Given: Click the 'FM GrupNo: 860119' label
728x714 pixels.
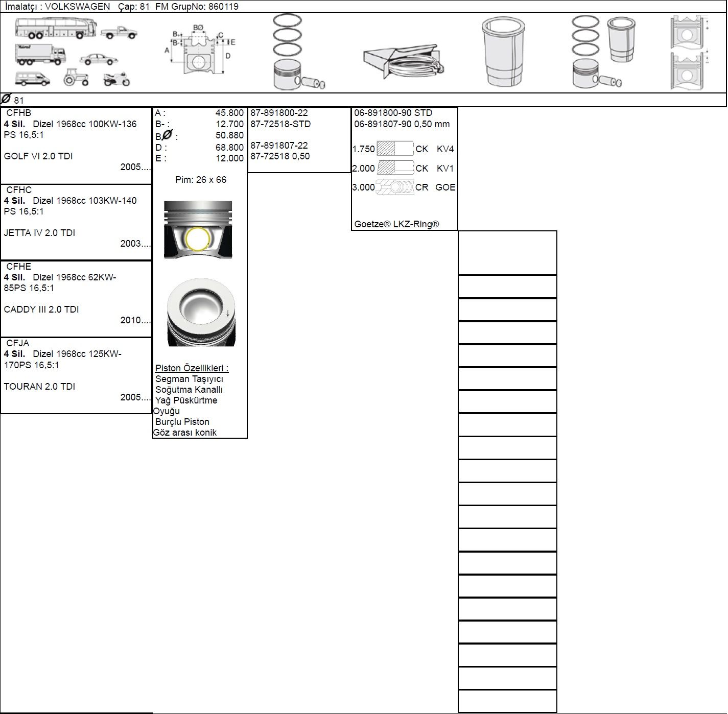Looking at the screenshot, I should (x=197, y=7).
